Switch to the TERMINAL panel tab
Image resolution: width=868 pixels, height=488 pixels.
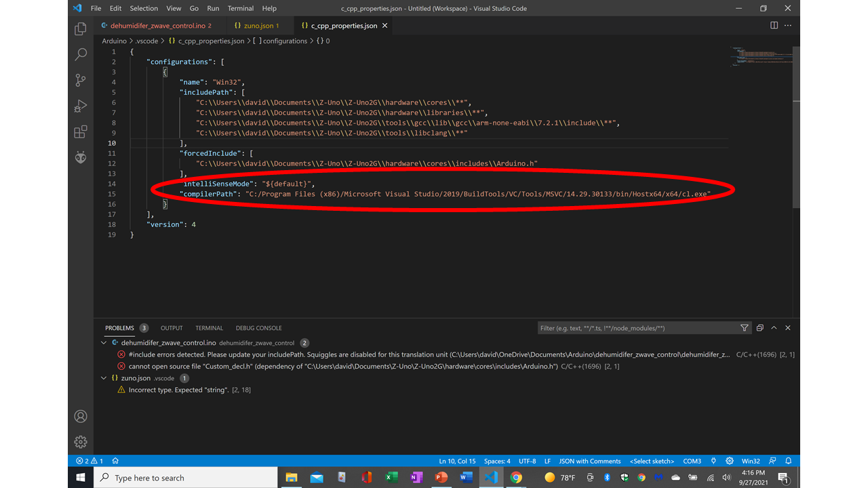[209, 328]
